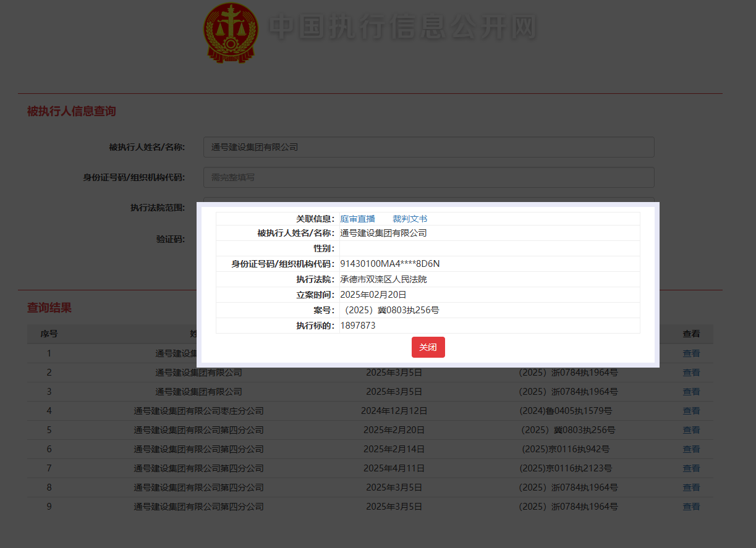Click sequence number 7 in results
The height and width of the screenshot is (548, 756).
click(49, 468)
